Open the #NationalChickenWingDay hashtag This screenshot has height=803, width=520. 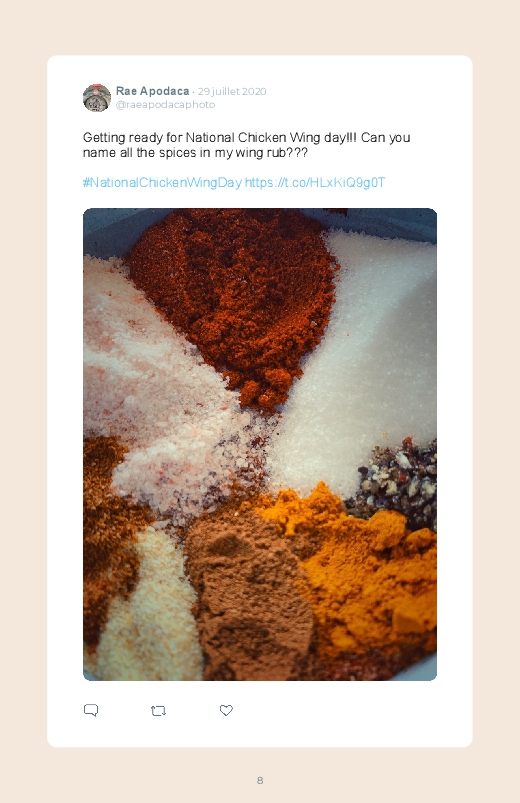tap(162, 183)
